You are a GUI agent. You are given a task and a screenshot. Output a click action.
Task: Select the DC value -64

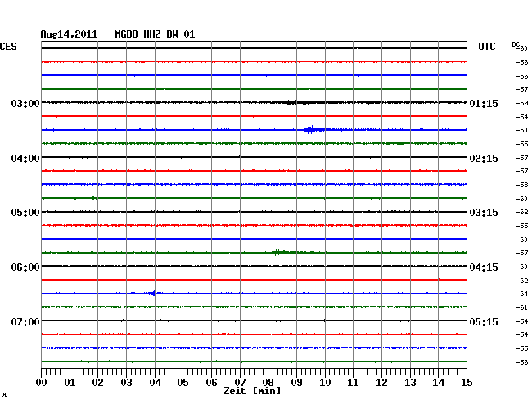522,294
